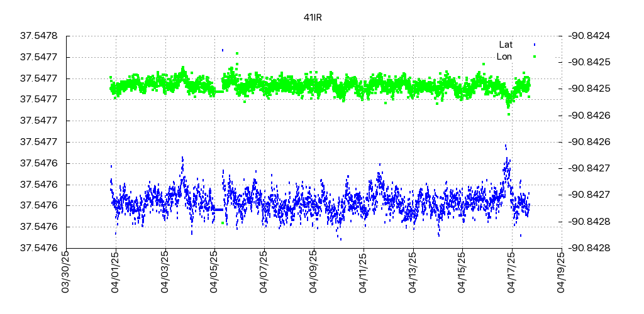This screenshot has height=314, width=644.
Task: Click the 04/07/25 date label
Action: tap(264, 271)
